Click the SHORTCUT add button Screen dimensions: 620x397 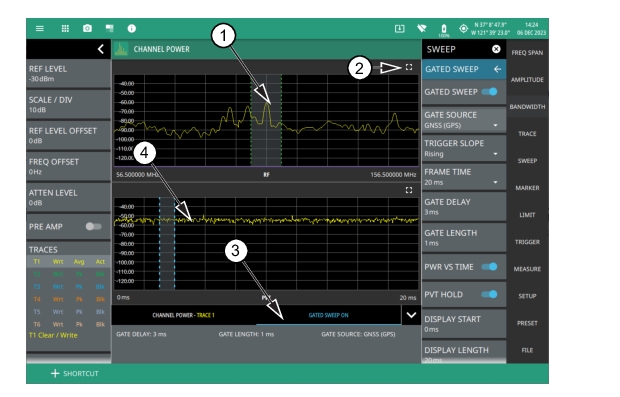75,373
